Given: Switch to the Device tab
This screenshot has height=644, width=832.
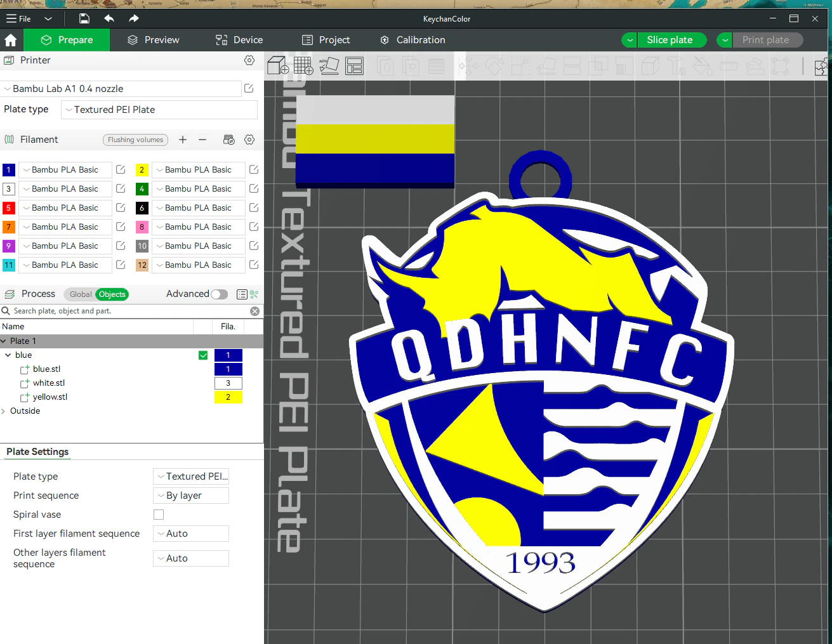Looking at the screenshot, I should pos(239,40).
